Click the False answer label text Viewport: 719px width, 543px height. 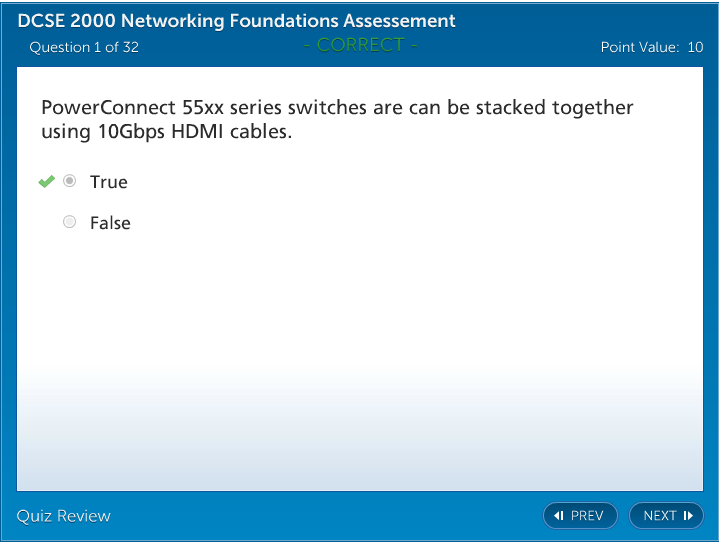110,223
